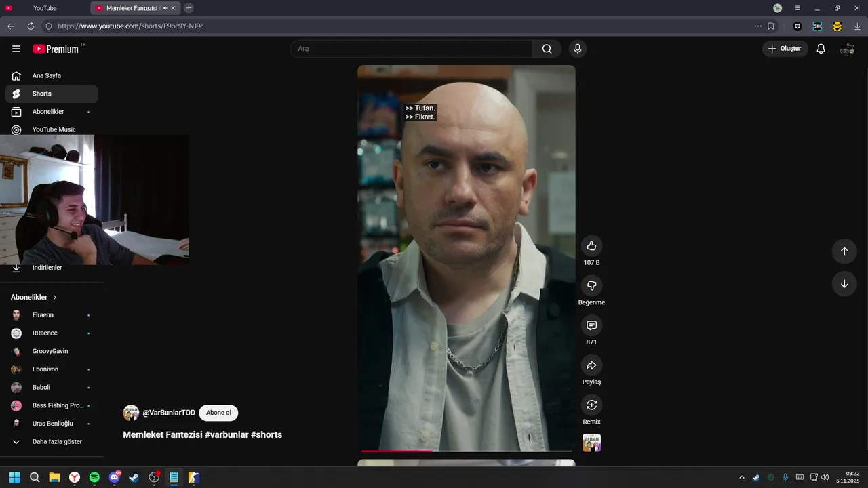Open Abonelikler in sidebar navigation

tap(52, 112)
